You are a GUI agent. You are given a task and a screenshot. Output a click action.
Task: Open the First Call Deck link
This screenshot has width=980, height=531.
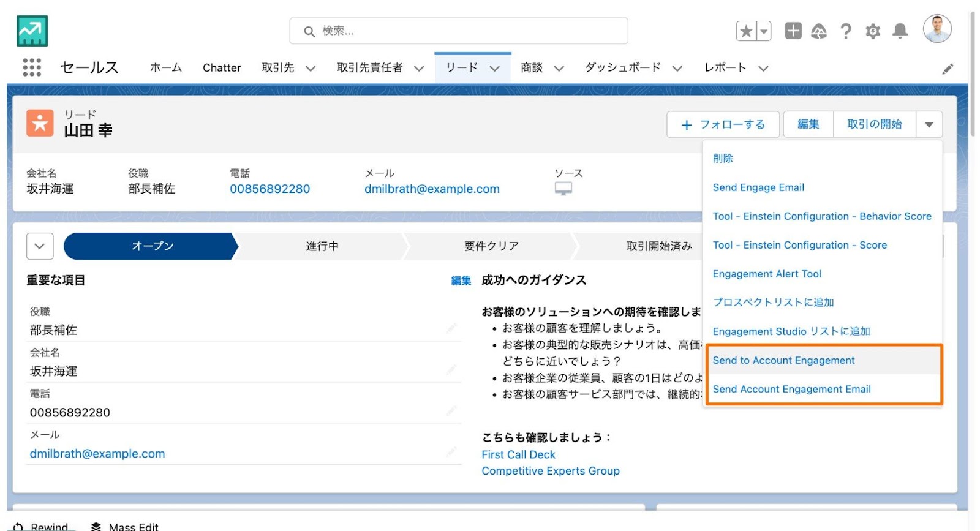pyautogui.click(x=518, y=454)
